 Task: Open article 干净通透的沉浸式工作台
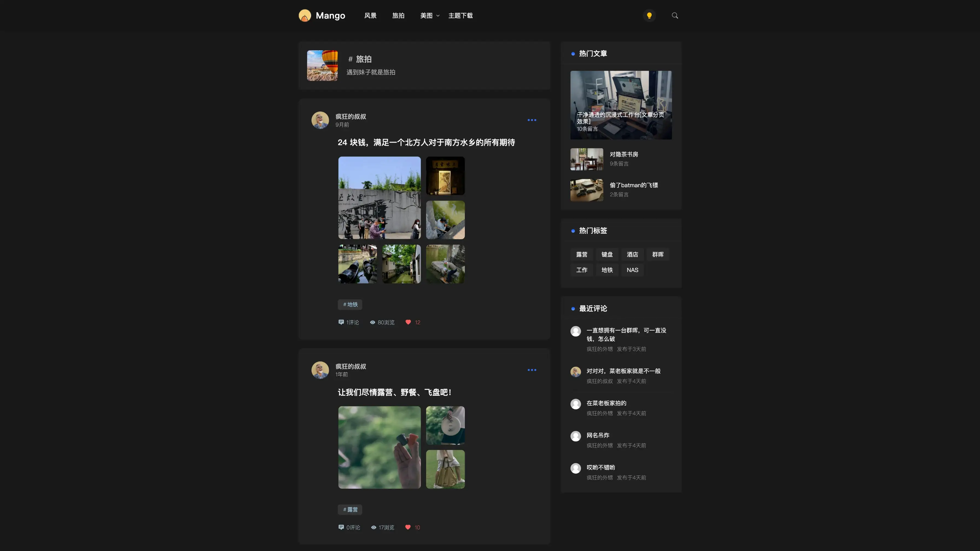(621, 105)
